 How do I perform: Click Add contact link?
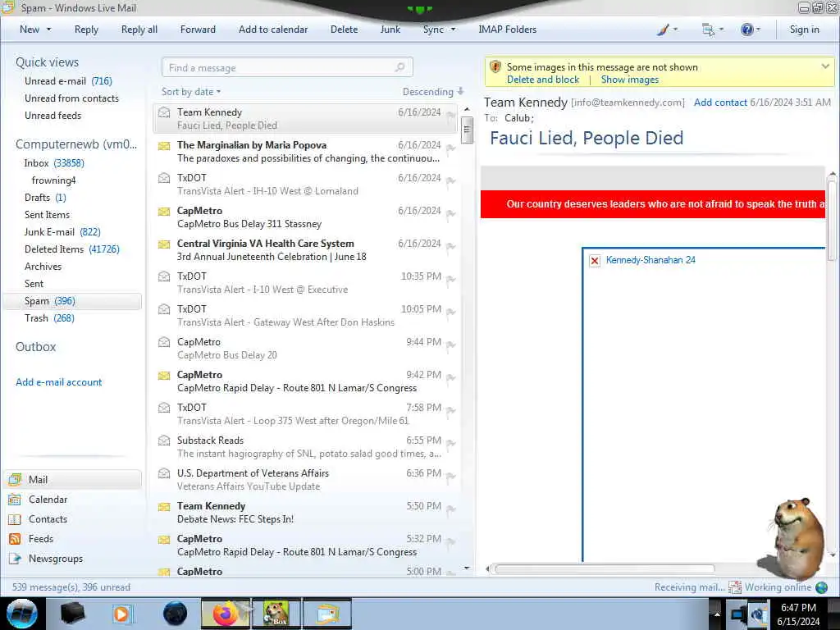[720, 103]
